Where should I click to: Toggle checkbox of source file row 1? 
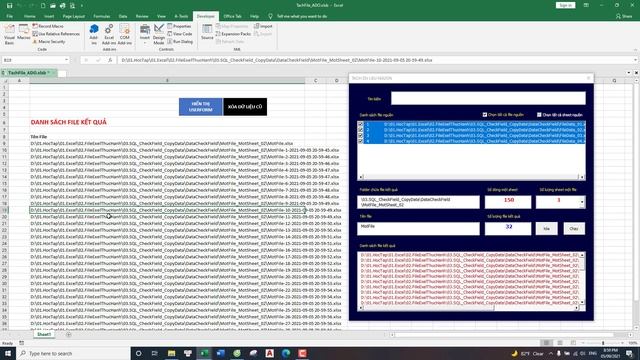[x=360, y=124]
